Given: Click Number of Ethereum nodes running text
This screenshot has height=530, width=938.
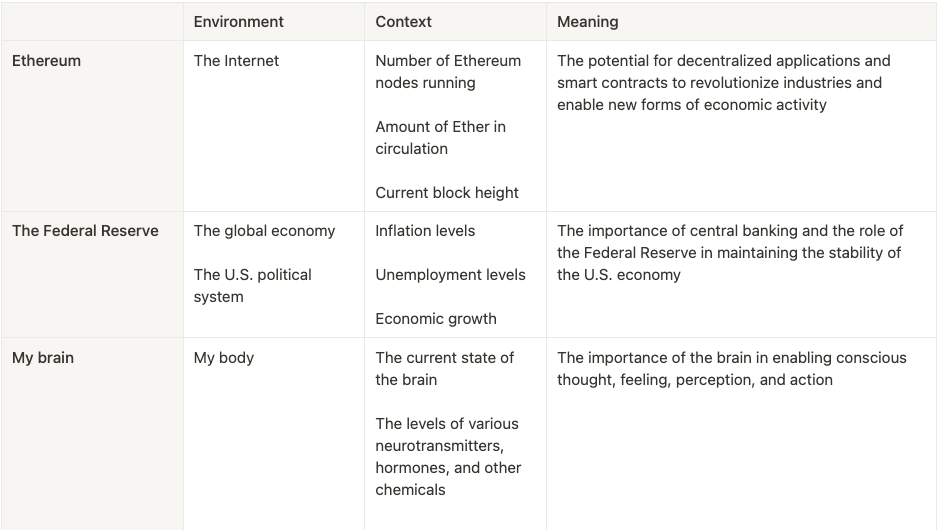Looking at the screenshot, I should 447,71.
